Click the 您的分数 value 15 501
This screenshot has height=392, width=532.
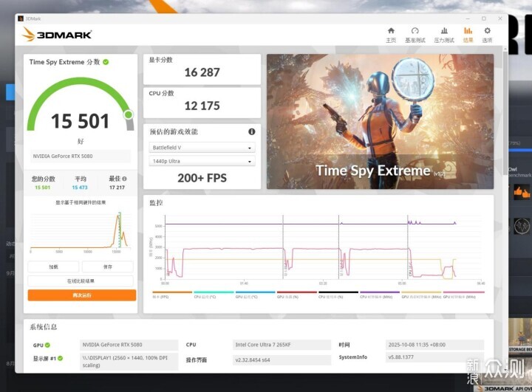click(42, 188)
